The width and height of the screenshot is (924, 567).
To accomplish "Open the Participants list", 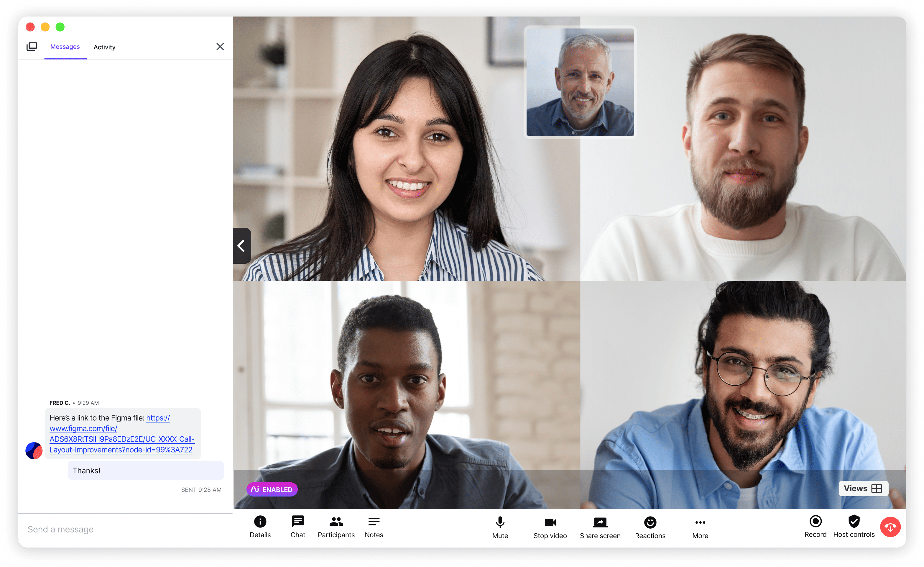I will (336, 527).
